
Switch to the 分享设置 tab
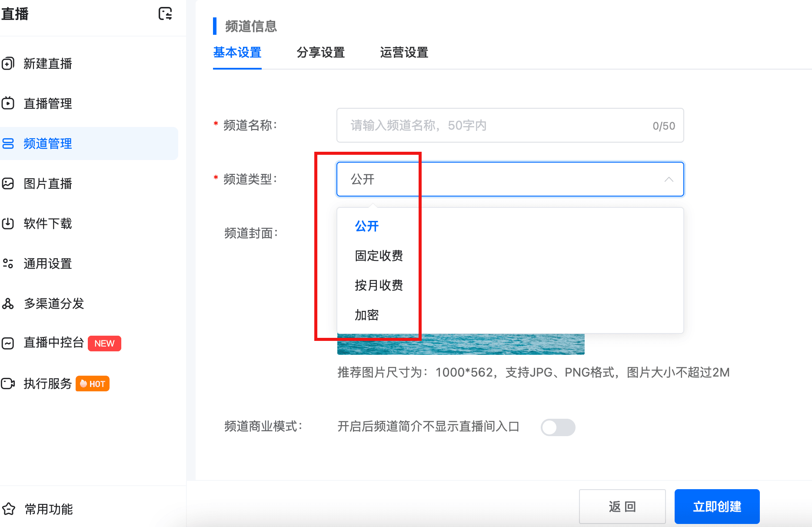point(321,53)
